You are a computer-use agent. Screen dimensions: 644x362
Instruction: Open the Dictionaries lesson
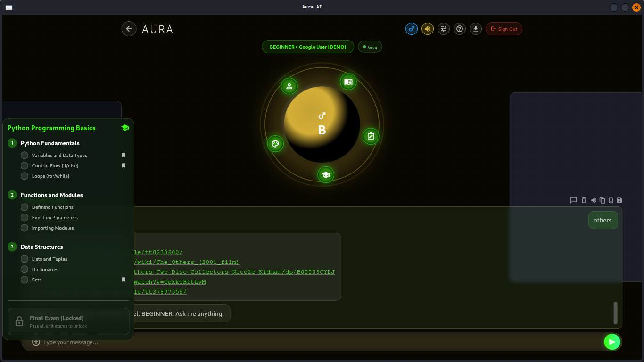[45, 269]
